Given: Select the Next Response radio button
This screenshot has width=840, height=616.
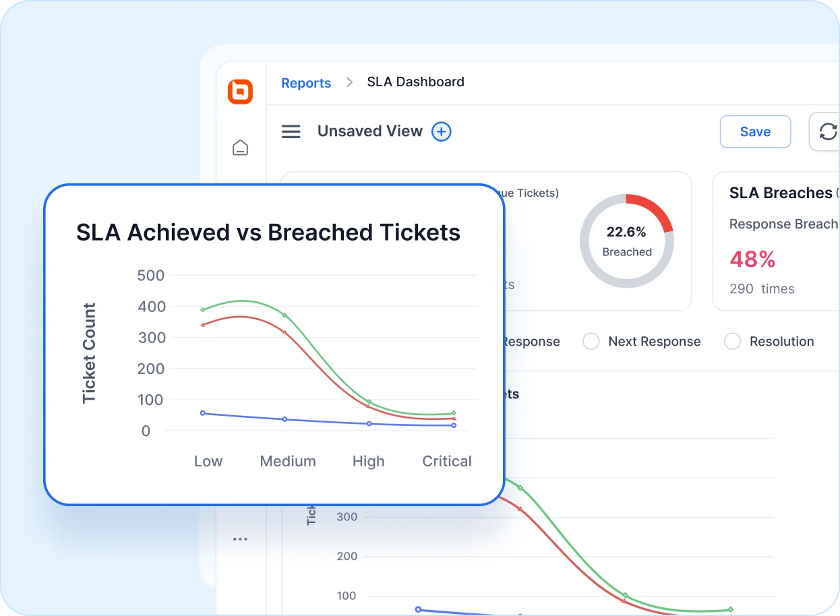Looking at the screenshot, I should tap(591, 342).
